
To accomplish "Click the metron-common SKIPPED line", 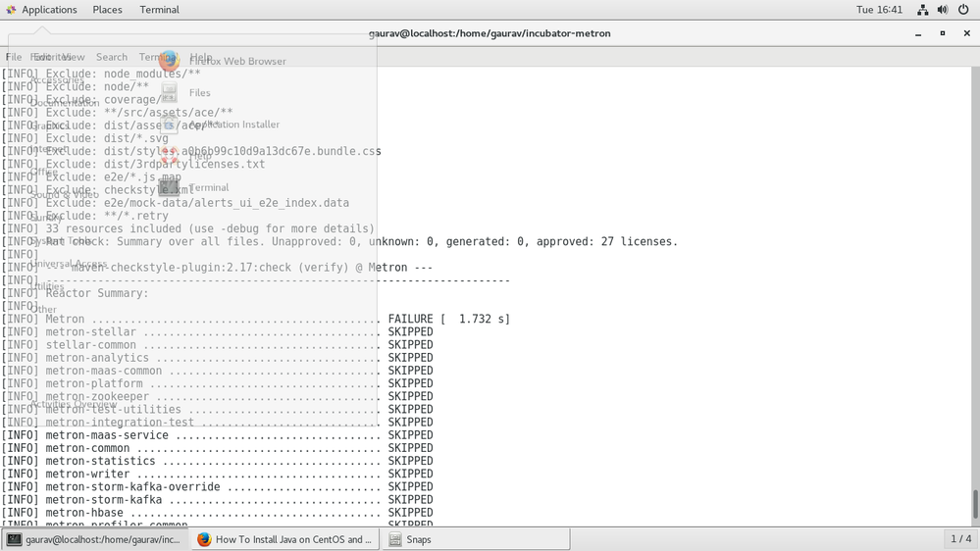I will pyautogui.click(x=218, y=448).
